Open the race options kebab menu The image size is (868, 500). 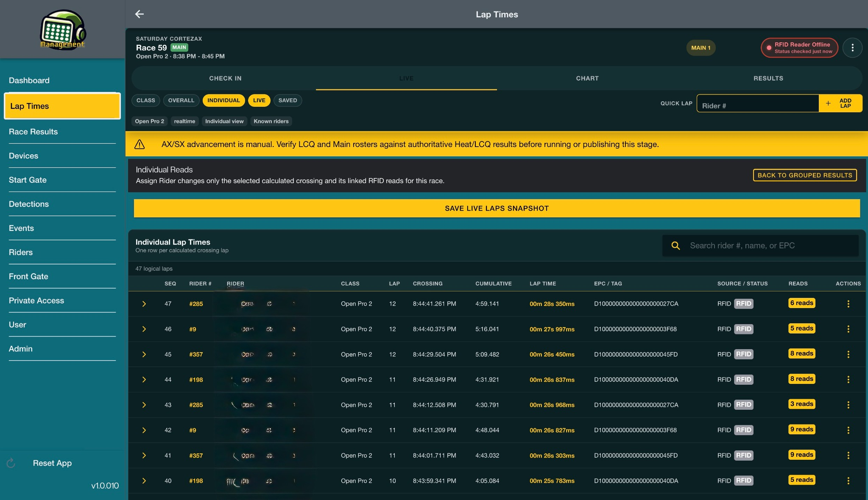pyautogui.click(x=852, y=48)
